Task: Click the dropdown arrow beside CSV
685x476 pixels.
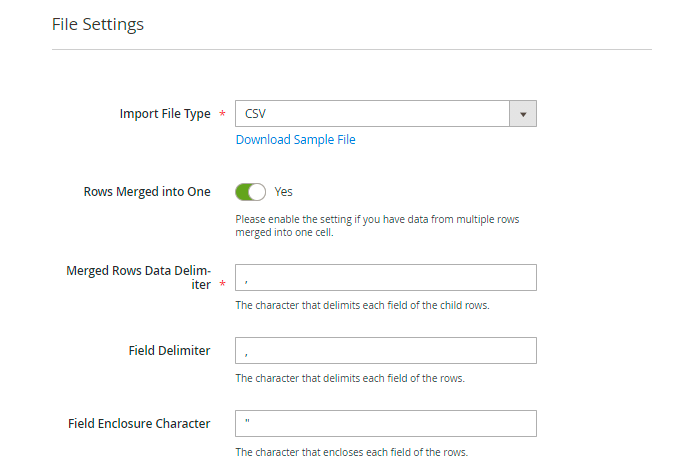Action: point(523,114)
